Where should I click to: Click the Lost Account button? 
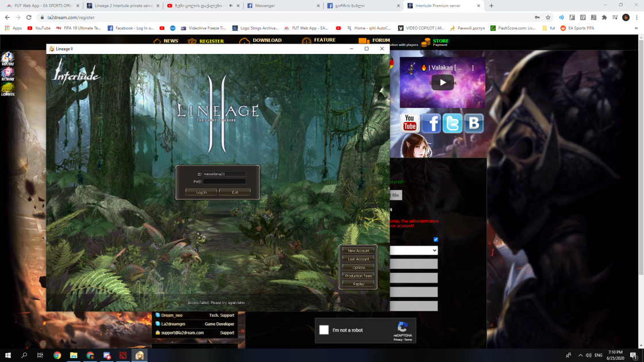tap(358, 259)
